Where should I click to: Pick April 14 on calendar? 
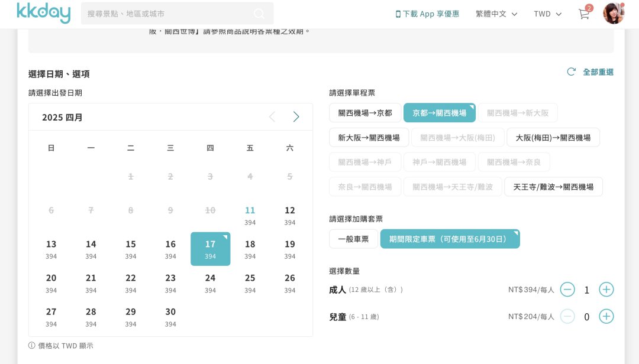tap(91, 249)
